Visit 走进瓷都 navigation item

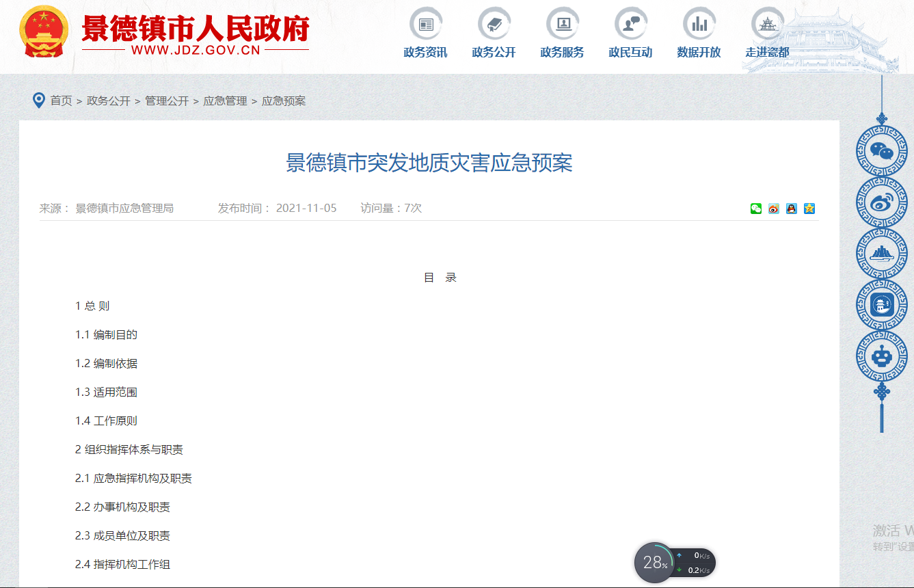pos(767,34)
